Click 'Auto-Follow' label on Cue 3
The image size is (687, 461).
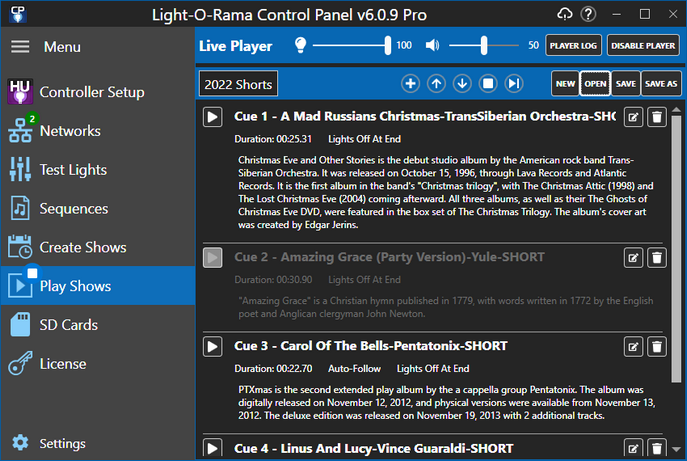pyautogui.click(x=354, y=369)
